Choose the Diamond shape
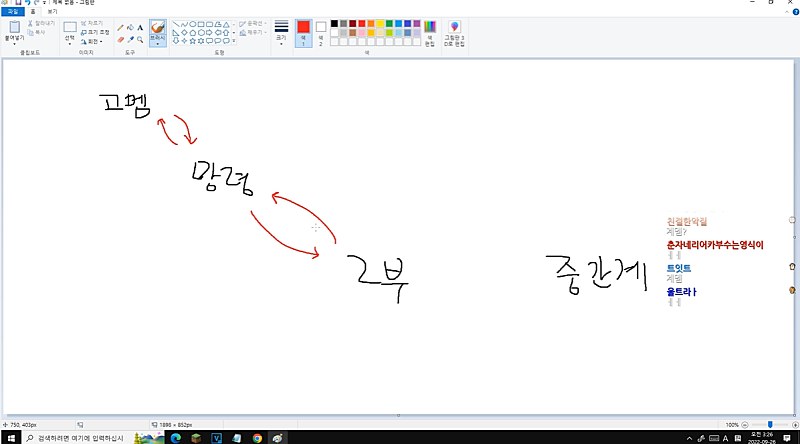800x444 pixels. 184,33
